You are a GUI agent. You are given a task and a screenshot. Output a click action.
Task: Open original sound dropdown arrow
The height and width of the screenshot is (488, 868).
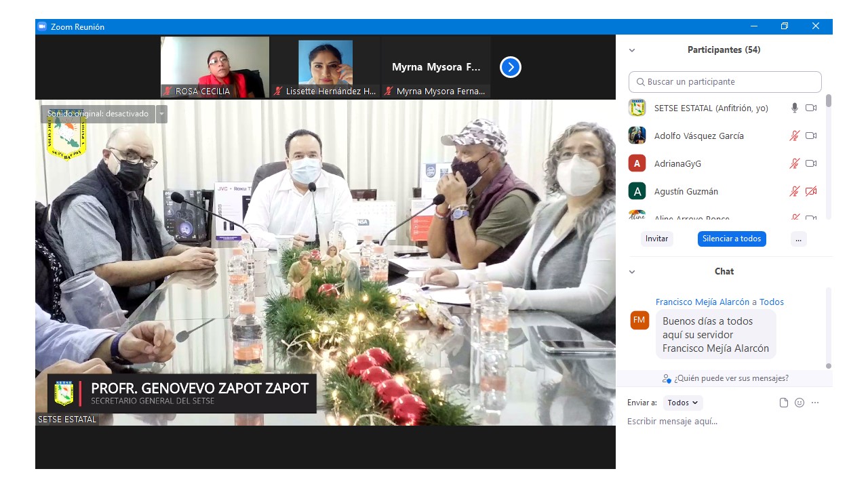point(161,114)
